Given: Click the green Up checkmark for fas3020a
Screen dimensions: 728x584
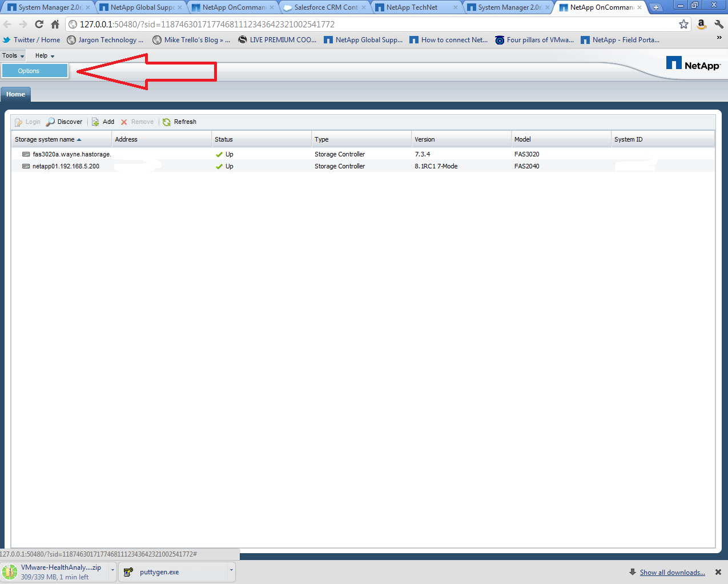Looking at the screenshot, I should coord(219,154).
